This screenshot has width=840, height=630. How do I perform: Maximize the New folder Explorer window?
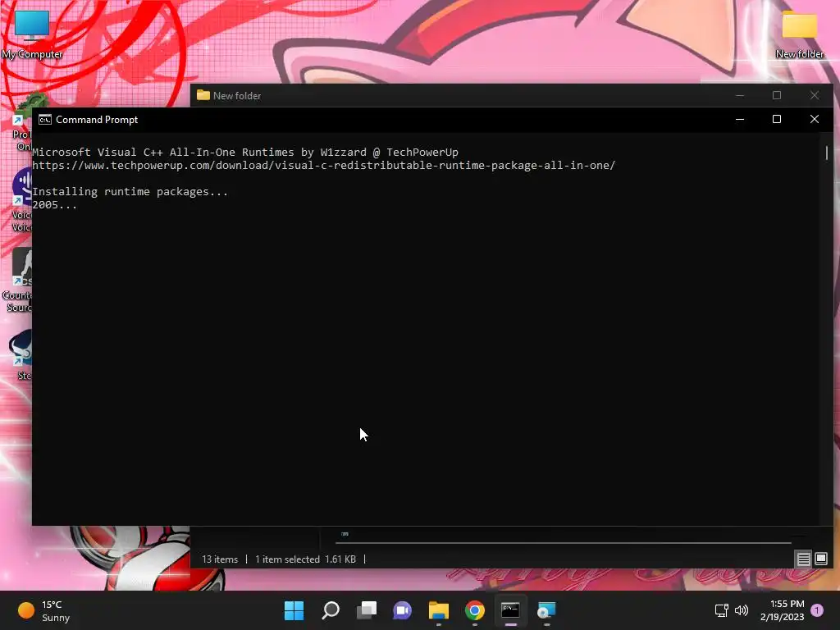(x=777, y=95)
